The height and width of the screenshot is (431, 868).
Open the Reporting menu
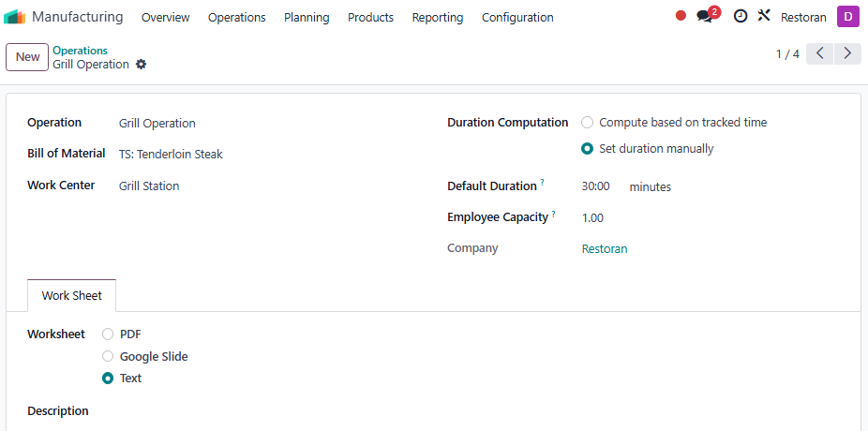tap(438, 17)
